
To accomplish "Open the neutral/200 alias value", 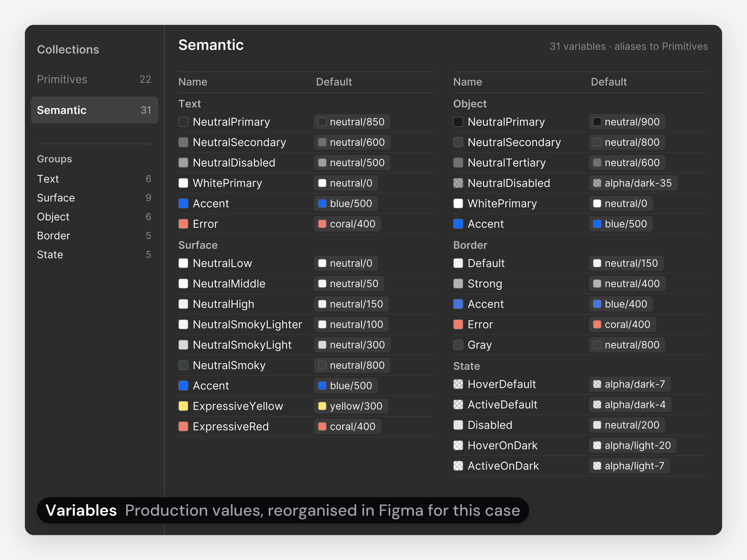I will pos(627,425).
